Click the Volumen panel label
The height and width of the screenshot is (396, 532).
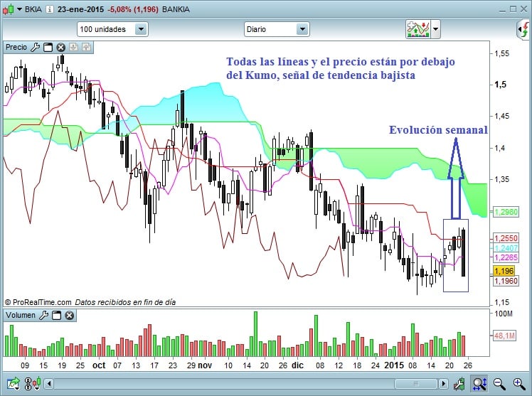(x=21, y=316)
